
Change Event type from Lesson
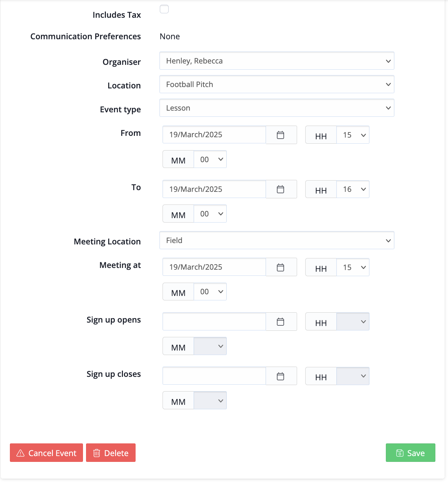click(277, 108)
